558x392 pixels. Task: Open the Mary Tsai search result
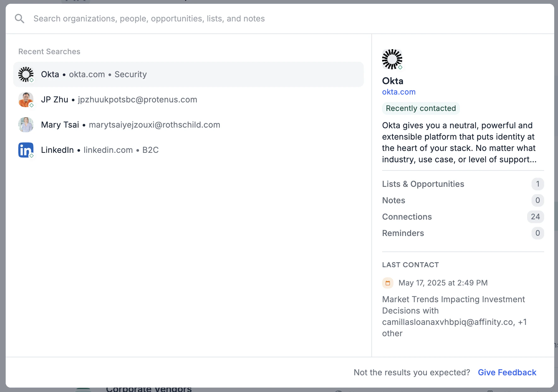click(x=189, y=125)
